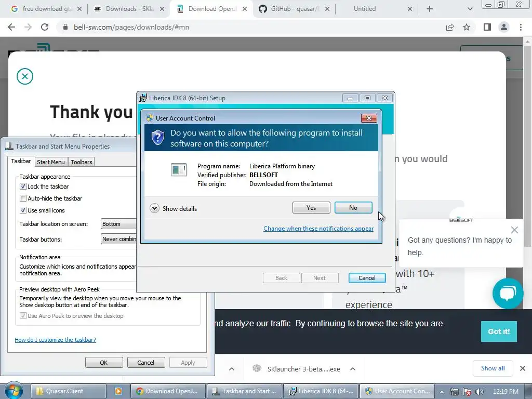
Task: Open volume speaker tray icon
Action: pos(479,392)
